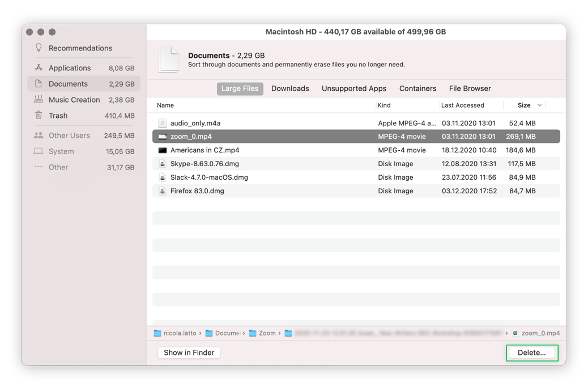Screen dimensions: 588x390
Task: Switch to the Containers tab
Action: tap(417, 88)
